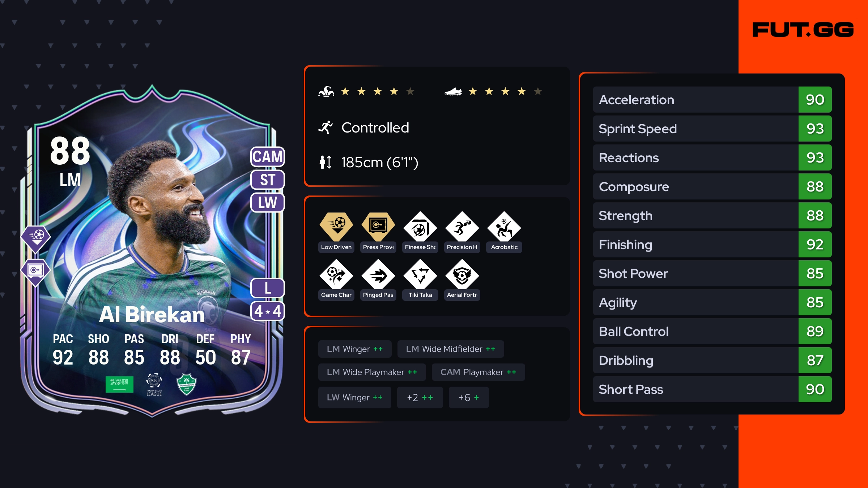This screenshot has width=868, height=488.
Task: Select the Precision Header playstyle icon
Action: point(462,227)
